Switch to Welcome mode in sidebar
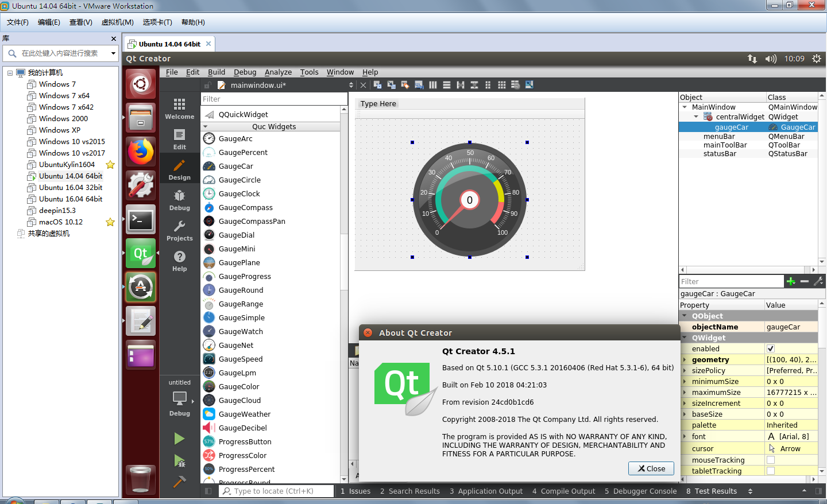Viewport: 827px width, 504px height. 180,108
